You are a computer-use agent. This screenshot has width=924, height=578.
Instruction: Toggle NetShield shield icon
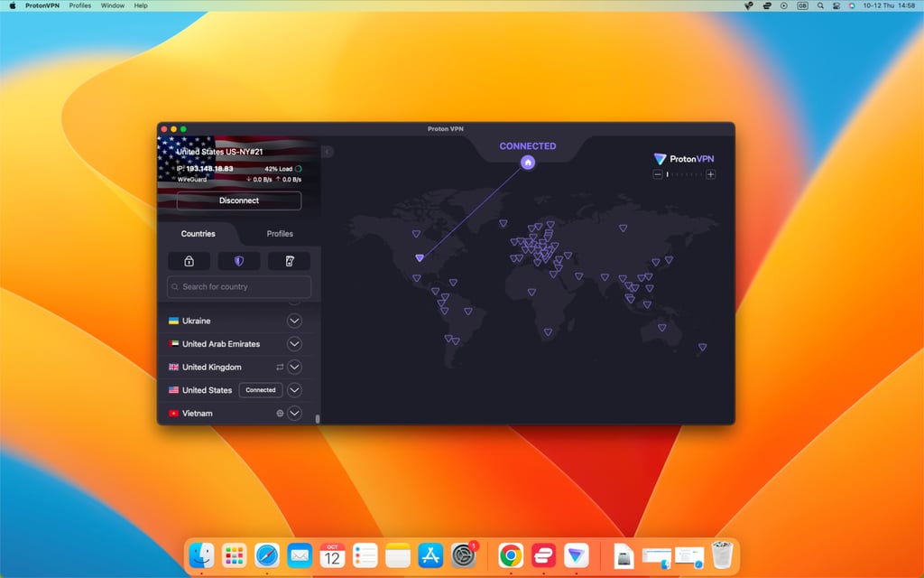click(x=238, y=261)
